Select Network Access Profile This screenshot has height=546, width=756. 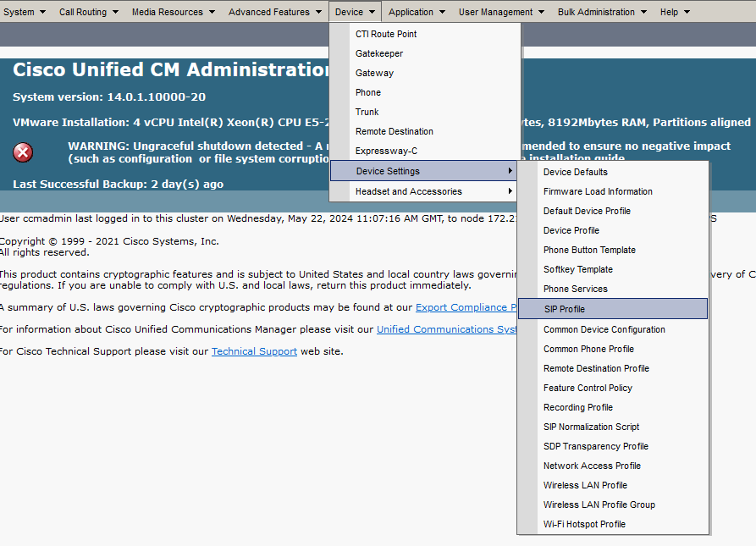[x=613, y=466]
